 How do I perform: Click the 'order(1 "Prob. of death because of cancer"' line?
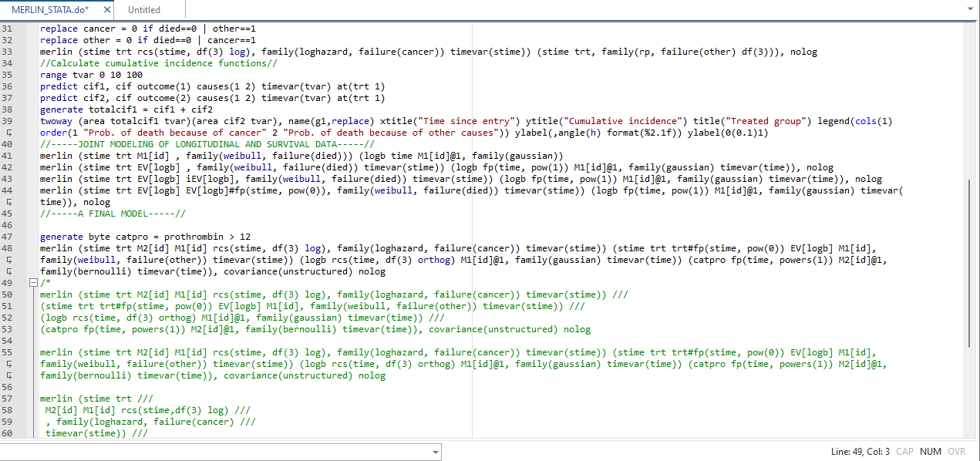405,133
